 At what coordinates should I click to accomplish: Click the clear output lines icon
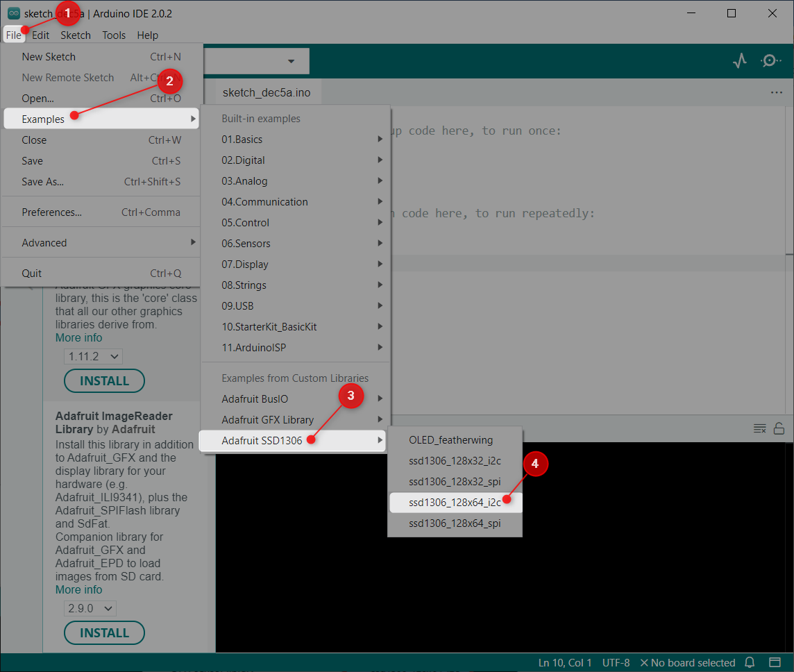[759, 428]
